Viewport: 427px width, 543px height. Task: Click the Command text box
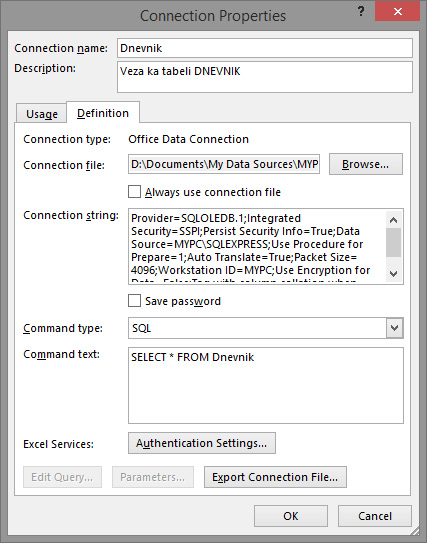266,385
